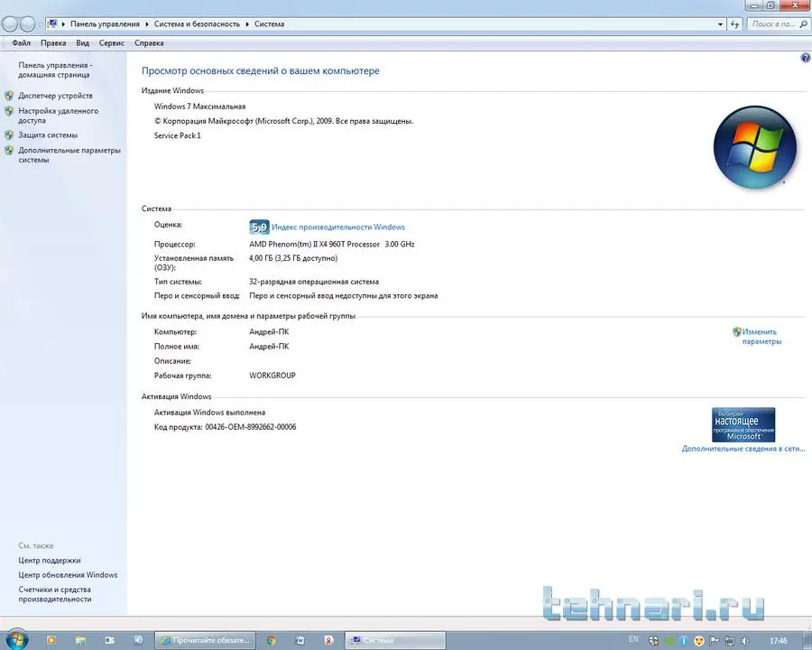This screenshot has width=812, height=650.
Task: Click the 'Система' breadcrumb segment
Action: pos(269,23)
